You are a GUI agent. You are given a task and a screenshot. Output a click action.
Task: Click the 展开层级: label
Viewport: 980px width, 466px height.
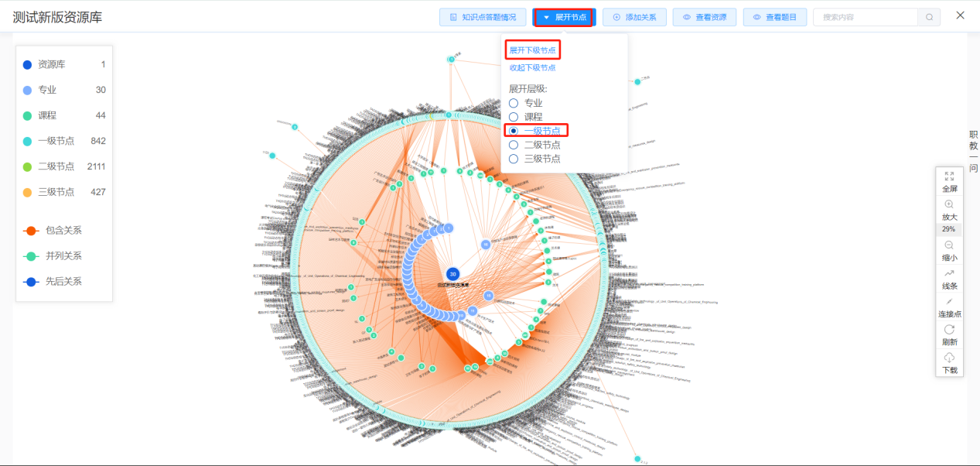(528, 89)
